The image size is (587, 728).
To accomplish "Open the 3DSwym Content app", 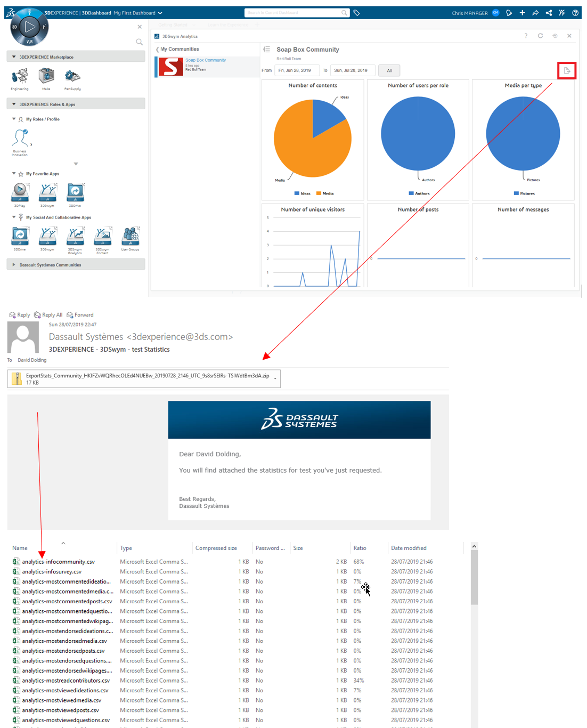I will coord(102,236).
